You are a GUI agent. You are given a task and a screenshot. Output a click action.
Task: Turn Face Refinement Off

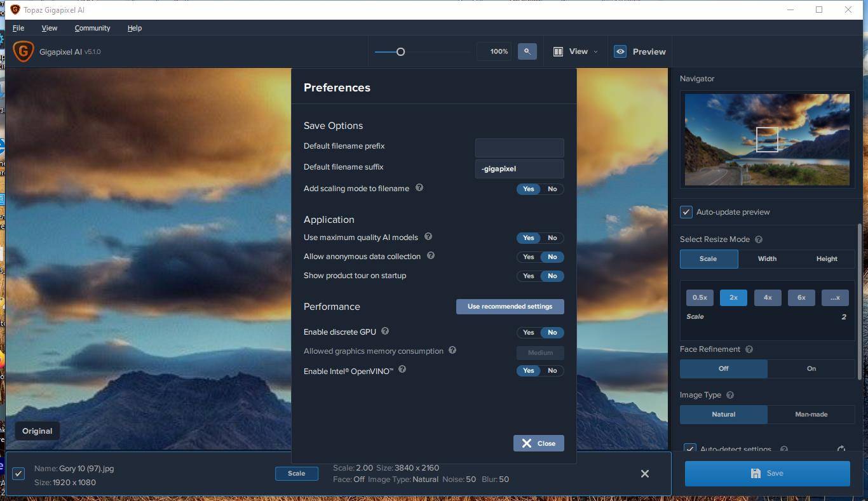pyautogui.click(x=724, y=368)
